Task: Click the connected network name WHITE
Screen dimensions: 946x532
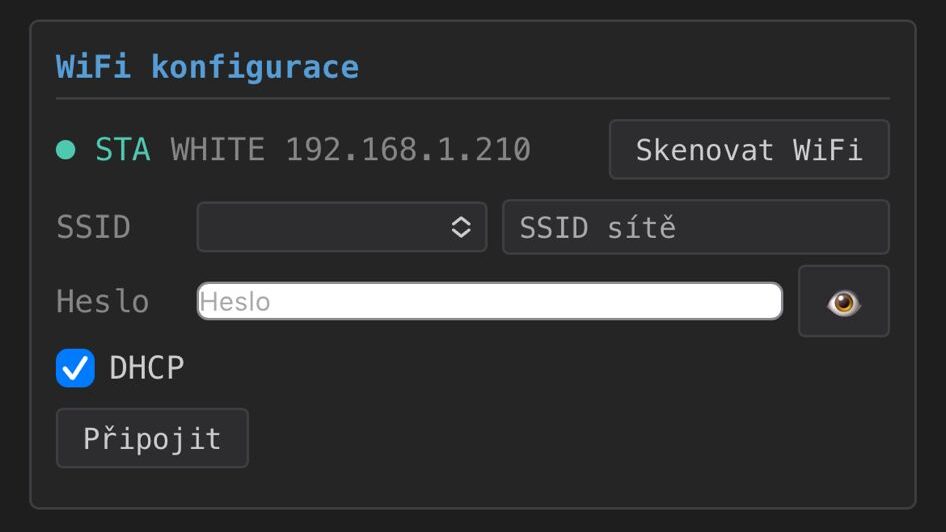Action: point(217,150)
